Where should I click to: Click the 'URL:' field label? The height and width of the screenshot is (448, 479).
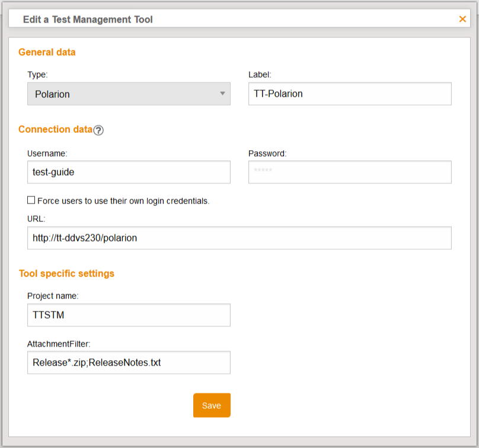click(36, 219)
